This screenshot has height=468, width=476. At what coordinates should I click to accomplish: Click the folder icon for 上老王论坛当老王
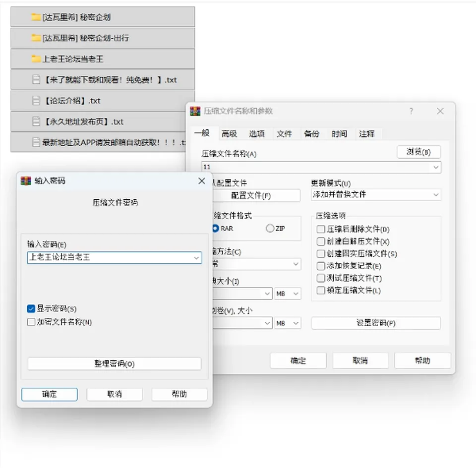click(x=36, y=58)
